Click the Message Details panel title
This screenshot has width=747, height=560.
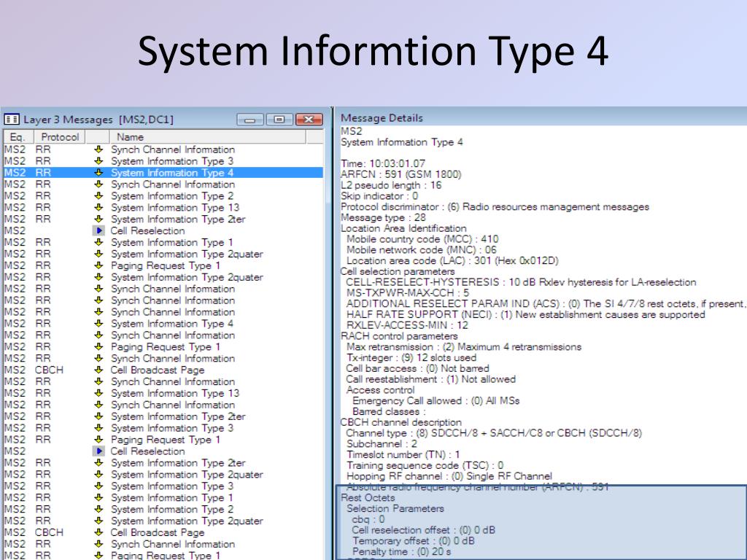point(382,117)
